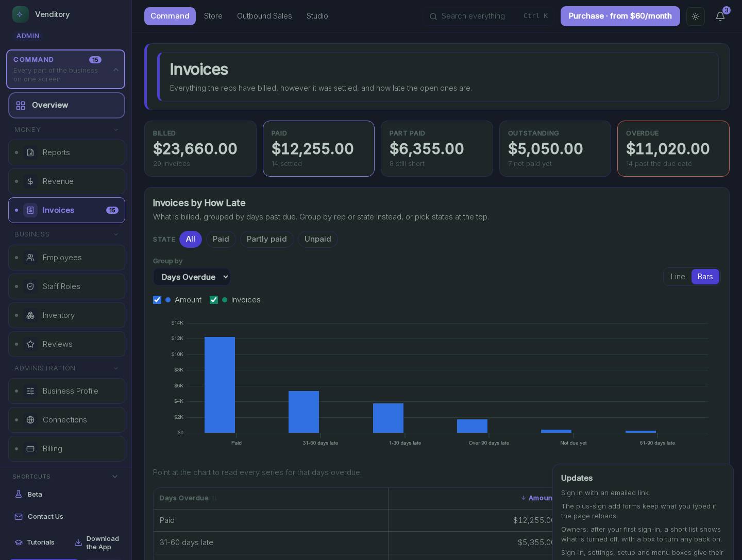Screen dimensions: 742x560
Task: Click the Venditory logo icon
Action: [21, 14]
